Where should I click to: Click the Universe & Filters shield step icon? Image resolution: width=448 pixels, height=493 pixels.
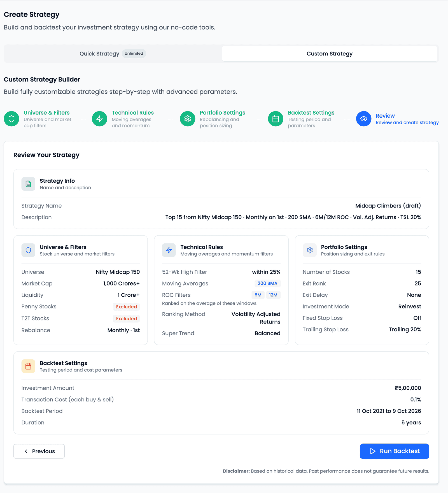click(x=11, y=119)
